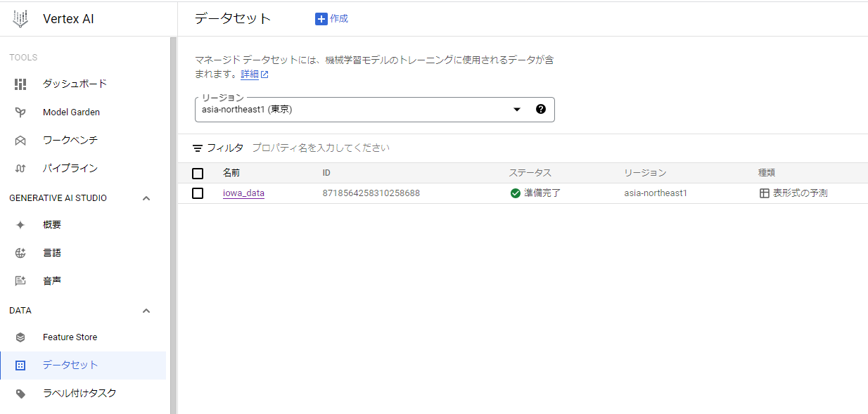868x414 pixels.
Task: Click the 名前 column header
Action: coord(231,173)
